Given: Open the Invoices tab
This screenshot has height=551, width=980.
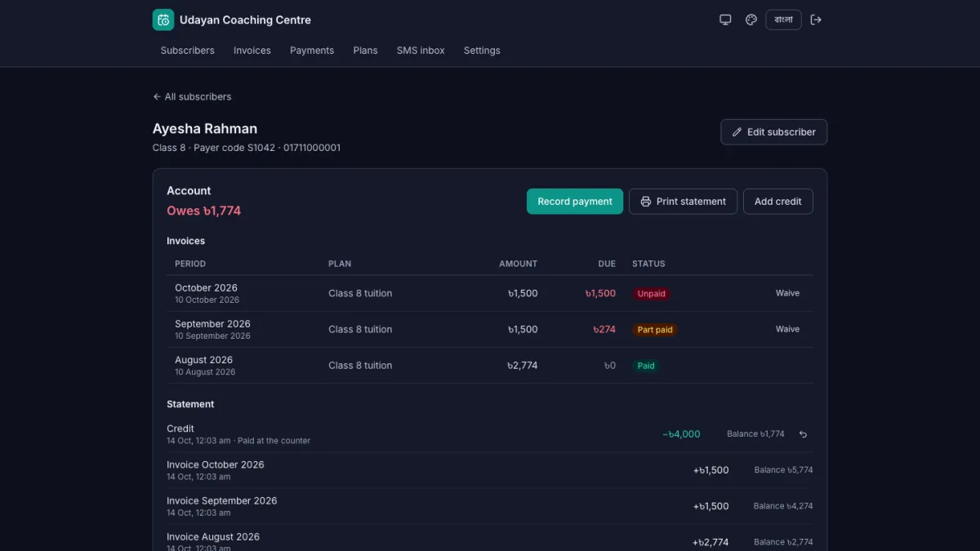Looking at the screenshot, I should point(252,51).
